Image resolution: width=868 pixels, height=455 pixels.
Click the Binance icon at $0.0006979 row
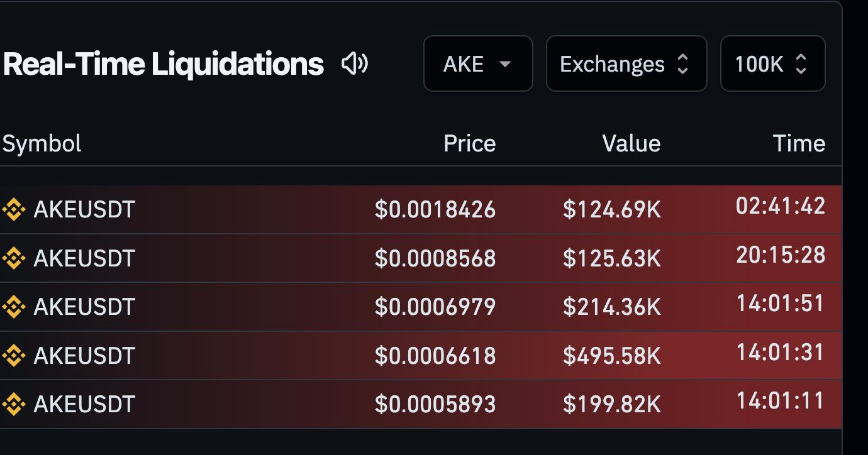pyautogui.click(x=14, y=307)
